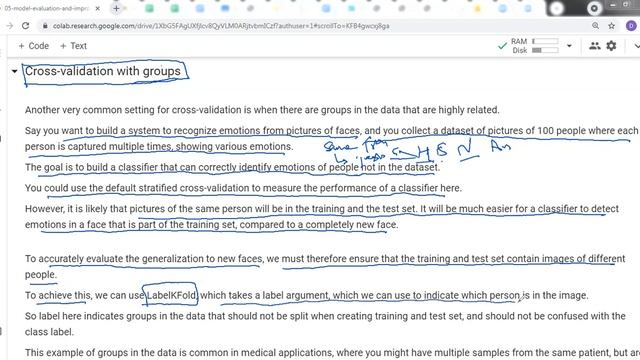Click the paragraph 'To accurately evaluate the generalization'
The image size is (640, 360).
[325, 266]
